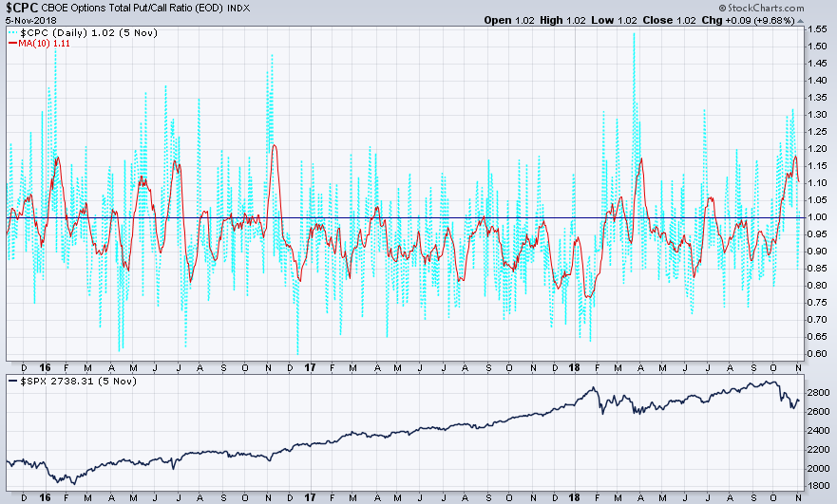Click the green up-triangle after the Chg value

click(x=800, y=21)
